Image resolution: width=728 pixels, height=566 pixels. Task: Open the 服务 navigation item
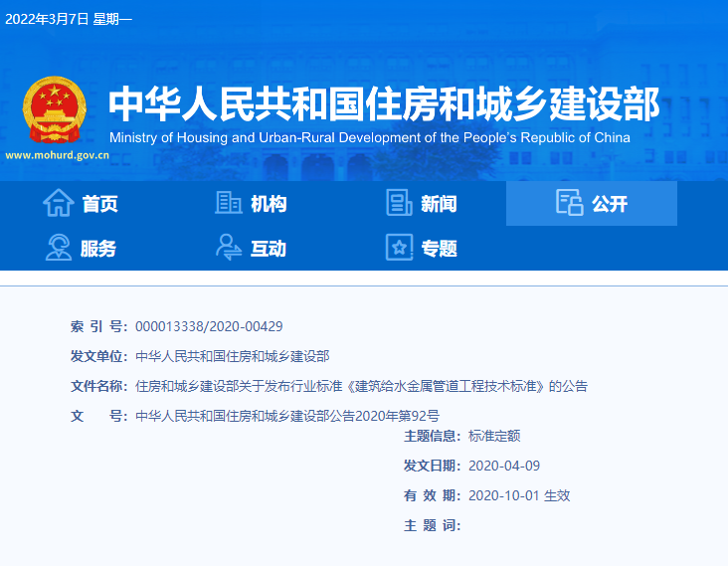pos(98,249)
